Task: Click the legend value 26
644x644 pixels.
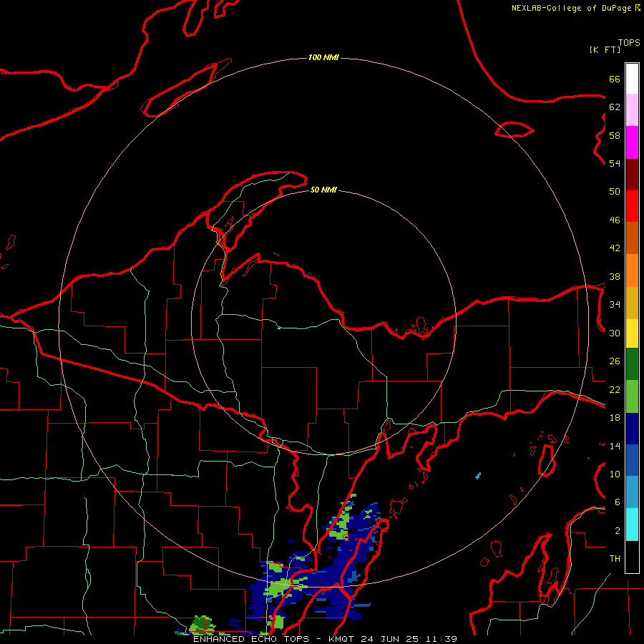Action: (x=615, y=361)
